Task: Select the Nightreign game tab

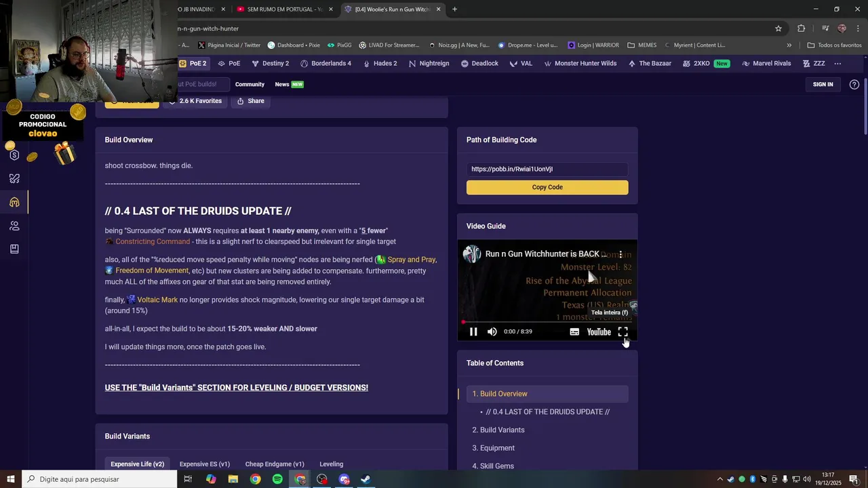Action: (429, 63)
